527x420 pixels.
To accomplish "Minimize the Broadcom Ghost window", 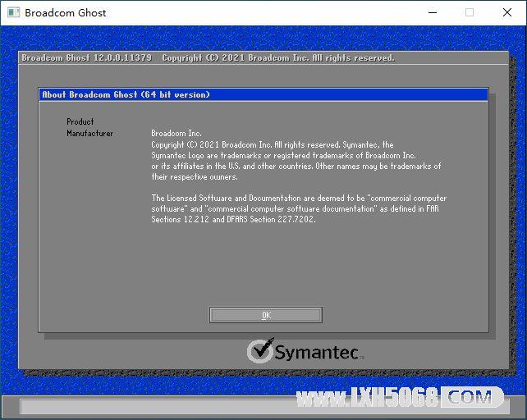I will [x=433, y=13].
